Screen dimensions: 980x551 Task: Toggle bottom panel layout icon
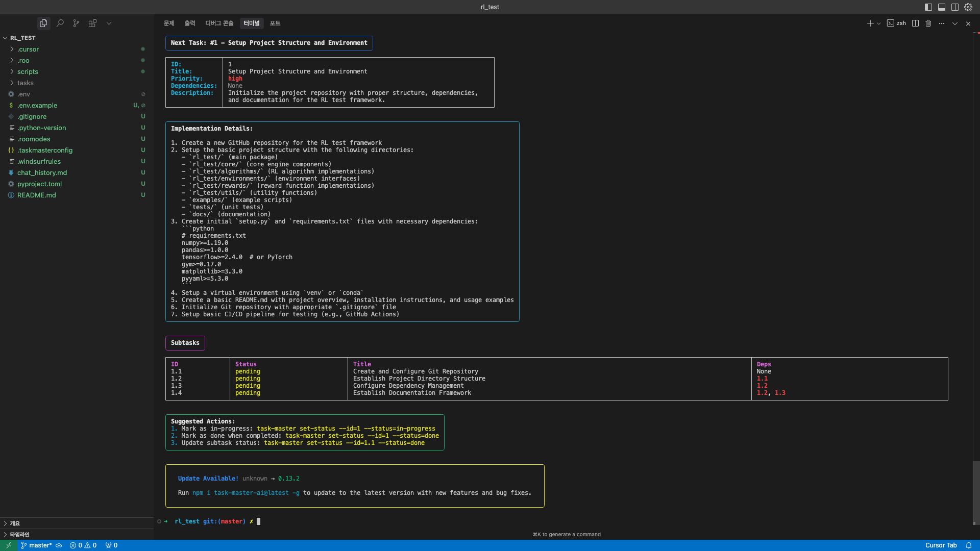942,7
